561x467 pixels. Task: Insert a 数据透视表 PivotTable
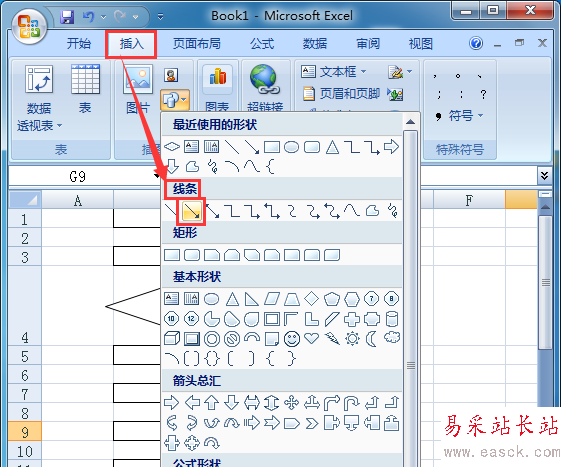point(39,98)
